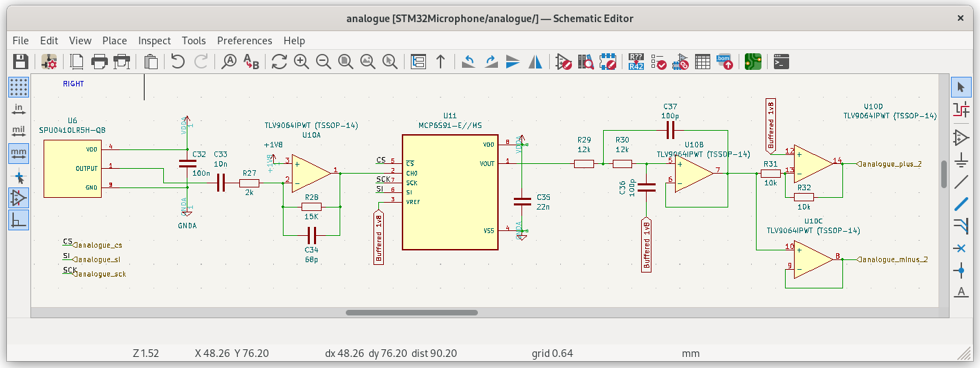Click the Annotate schematic R?? R42 icon
Image resolution: width=980 pixels, height=368 pixels.
636,62
